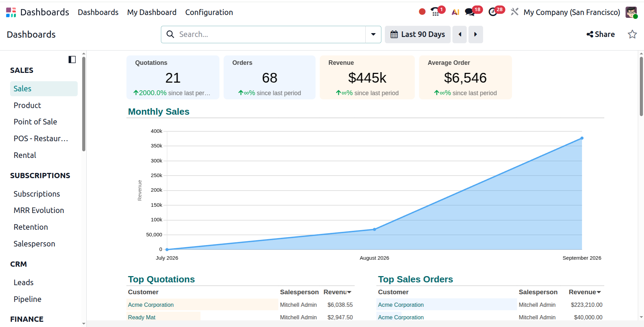The height and width of the screenshot is (327, 644).
Task: Open Top Quotations section title
Action: (161, 279)
